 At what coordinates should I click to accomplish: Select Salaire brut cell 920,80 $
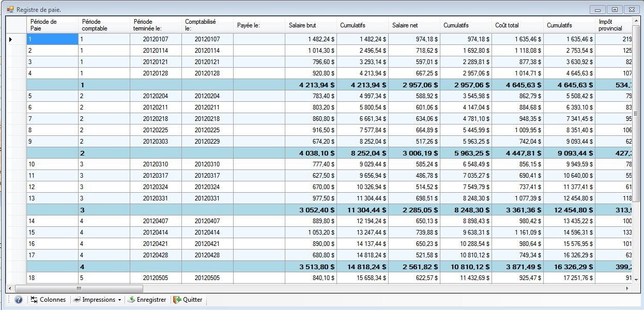(x=311, y=73)
